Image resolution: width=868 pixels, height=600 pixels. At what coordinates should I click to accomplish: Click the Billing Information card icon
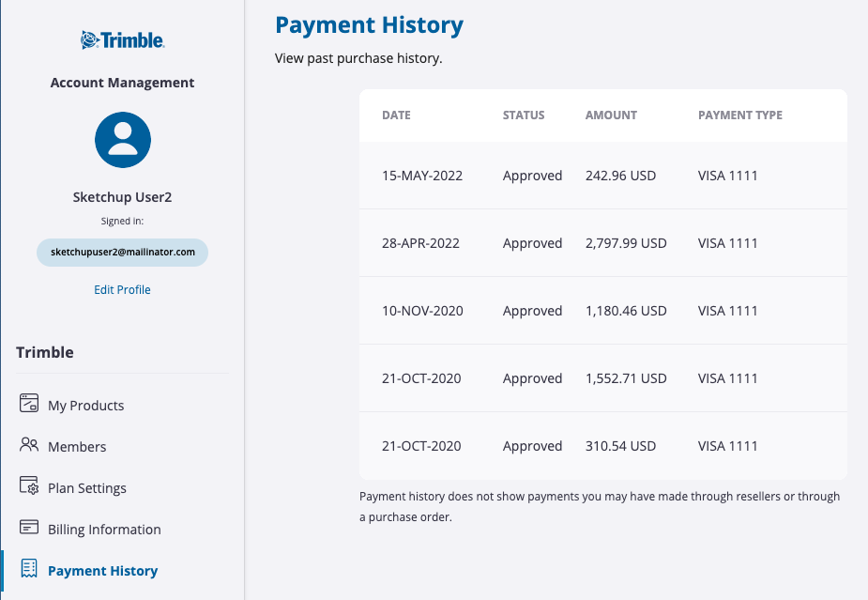click(x=29, y=527)
